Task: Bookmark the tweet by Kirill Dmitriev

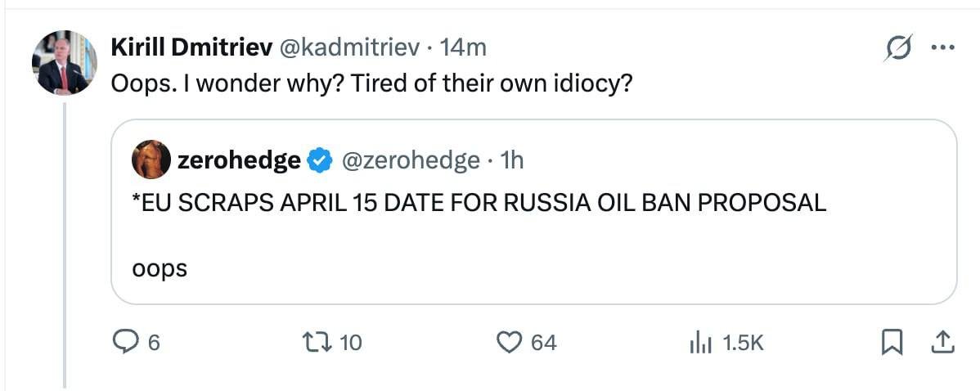Action: [x=891, y=342]
